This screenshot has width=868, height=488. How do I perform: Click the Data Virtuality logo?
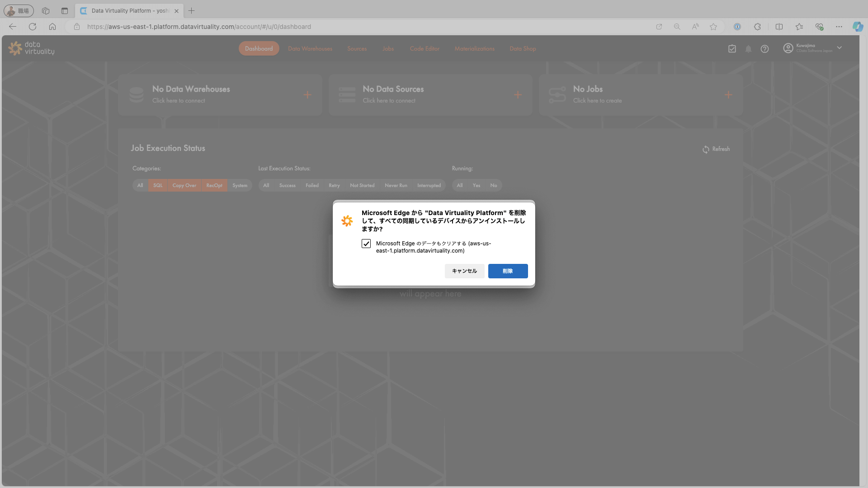(x=31, y=48)
